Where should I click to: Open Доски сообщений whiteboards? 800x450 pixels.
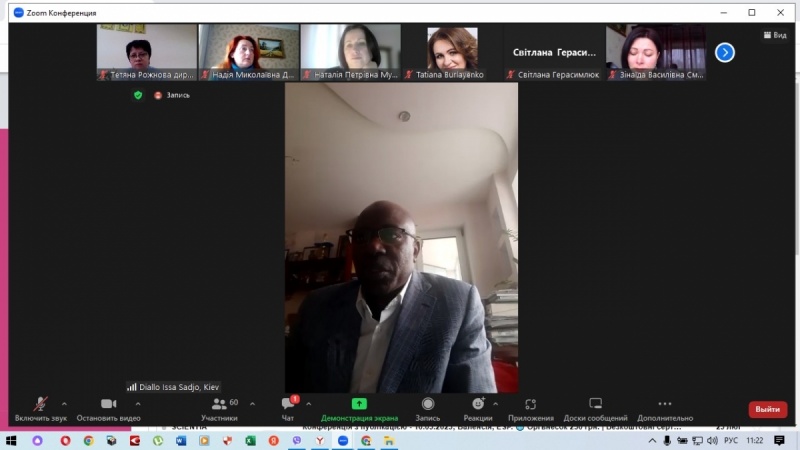pos(595,409)
